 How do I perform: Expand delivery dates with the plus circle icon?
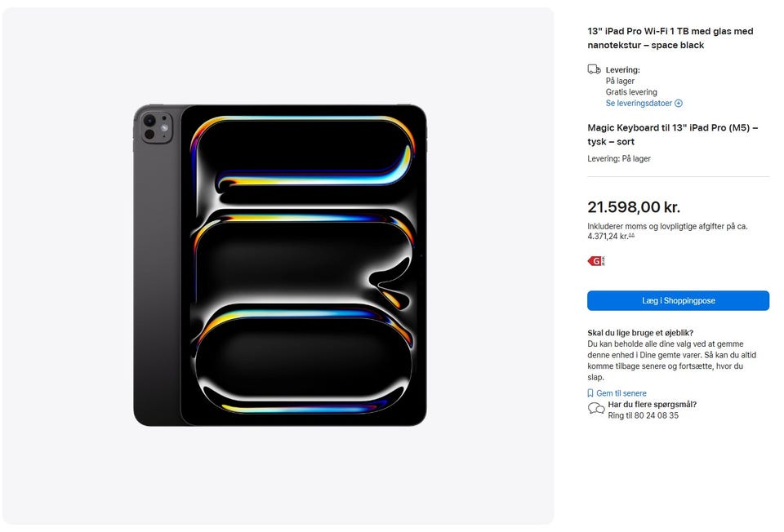point(679,104)
